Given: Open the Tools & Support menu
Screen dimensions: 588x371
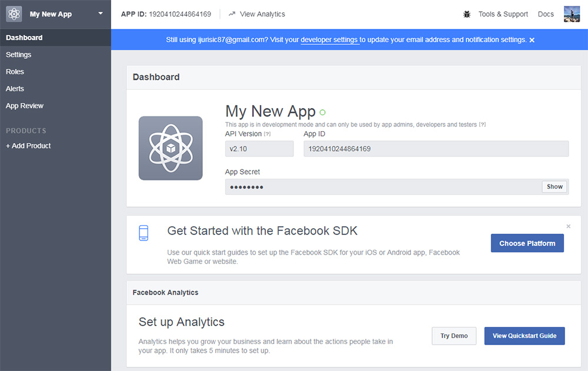Looking at the screenshot, I should 503,14.
